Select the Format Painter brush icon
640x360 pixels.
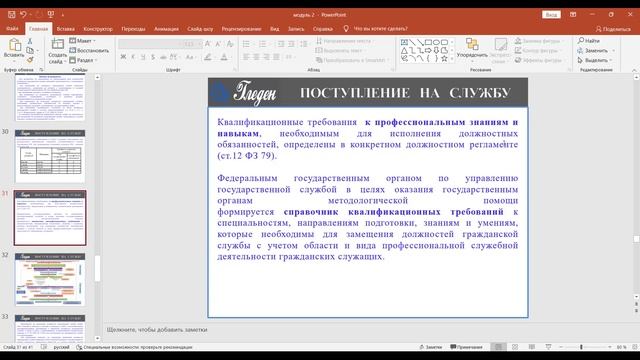30,60
